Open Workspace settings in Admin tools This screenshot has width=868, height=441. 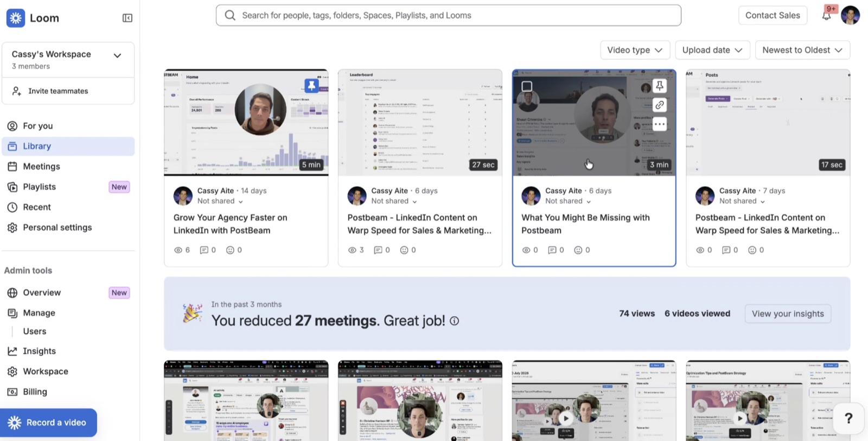(x=68, y=371)
